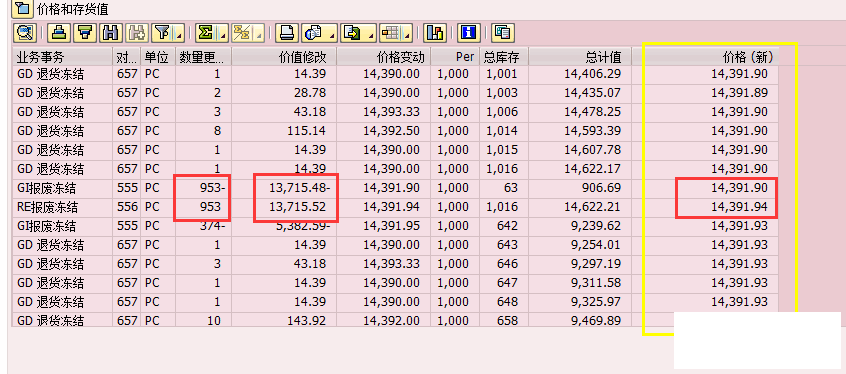Select the 单位 column header

158,57
